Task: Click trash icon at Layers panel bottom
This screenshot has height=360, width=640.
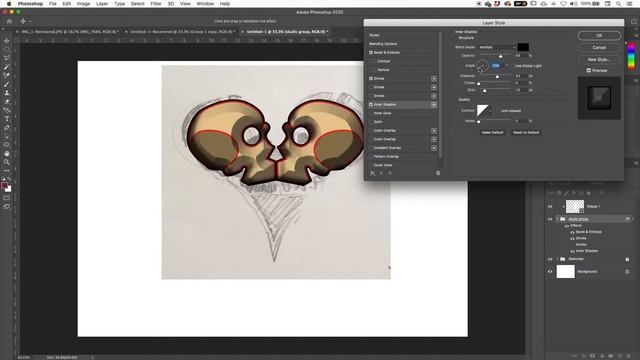Action: [x=629, y=356]
